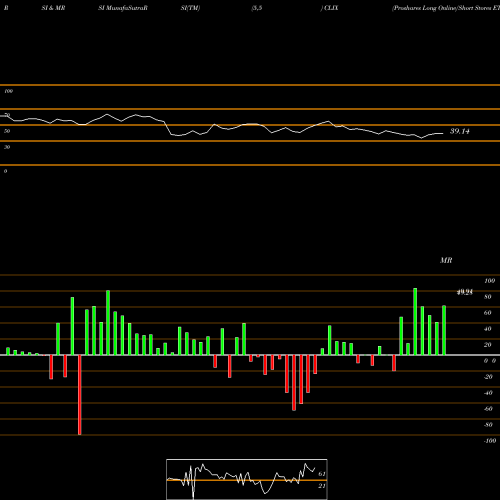Click the CLIX ticker text in the header
Viewport: 500px width, 500px height.
point(331,8)
